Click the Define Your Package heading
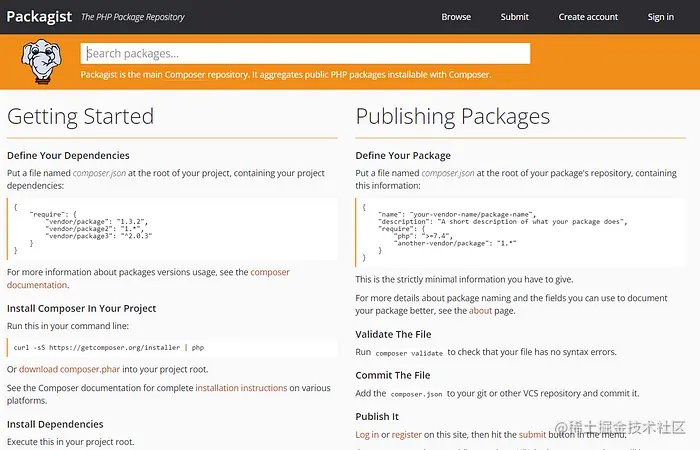This screenshot has width=700, height=450. (x=403, y=155)
